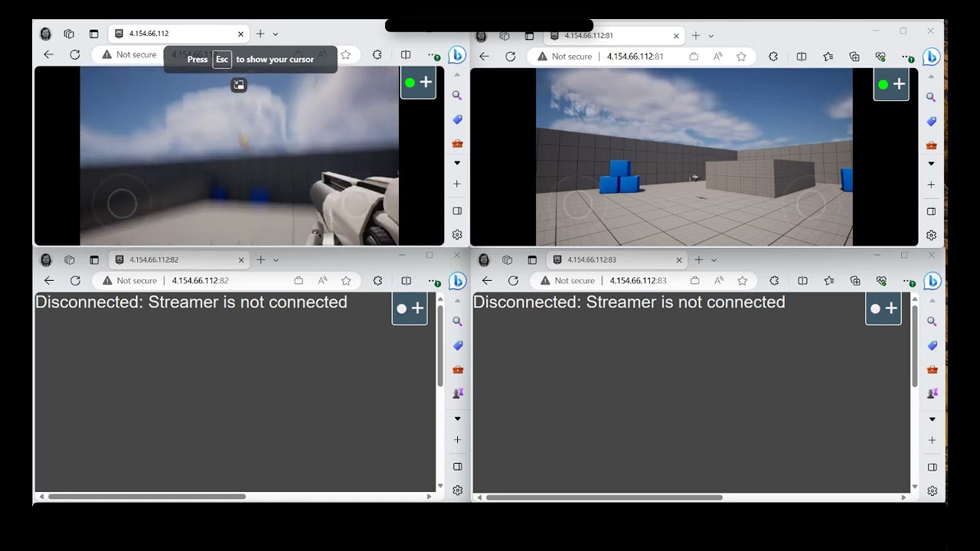Open Settings and more menu in :83 window
The width and height of the screenshot is (980, 551).
909,281
